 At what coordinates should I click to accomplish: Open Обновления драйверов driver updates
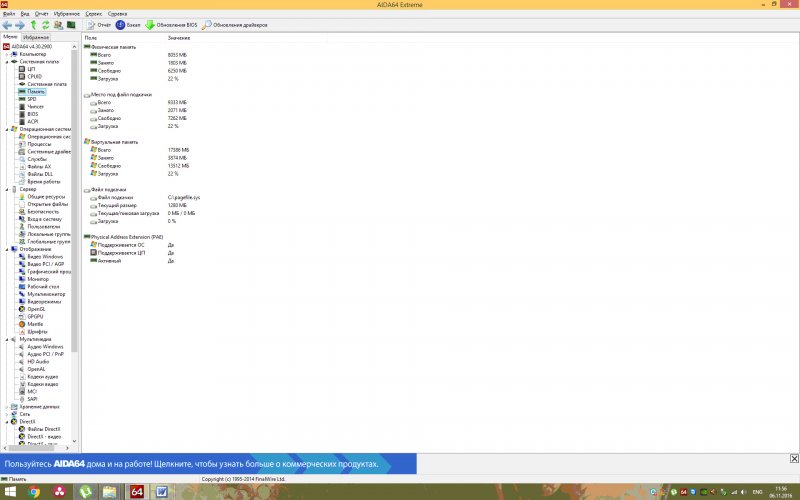click(x=239, y=24)
